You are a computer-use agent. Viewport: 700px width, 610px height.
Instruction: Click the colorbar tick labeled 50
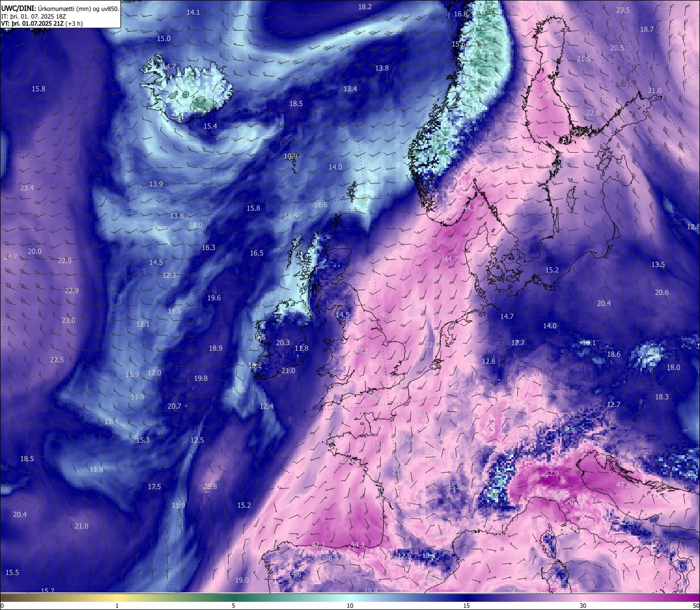(x=696, y=605)
